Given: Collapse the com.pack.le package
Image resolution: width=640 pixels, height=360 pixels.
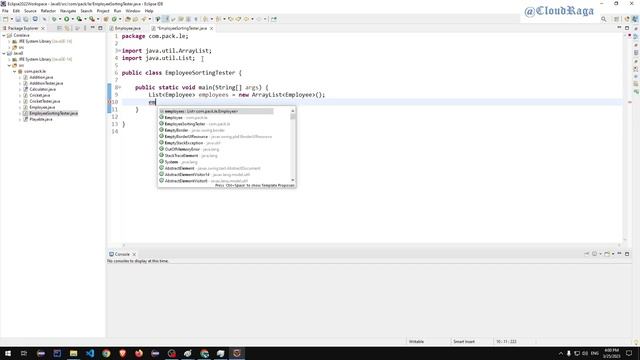Looking at the screenshot, I should [14, 71].
